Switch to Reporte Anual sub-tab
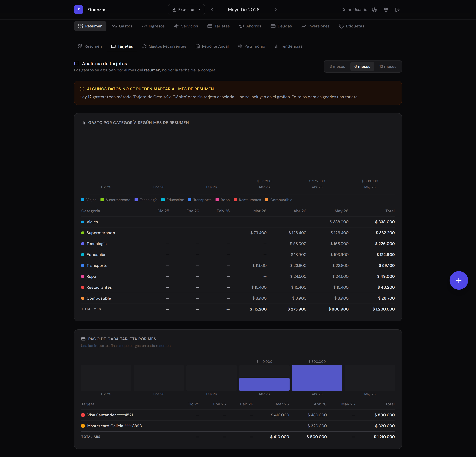Screen dimensions: 476x457 [x=212, y=46]
